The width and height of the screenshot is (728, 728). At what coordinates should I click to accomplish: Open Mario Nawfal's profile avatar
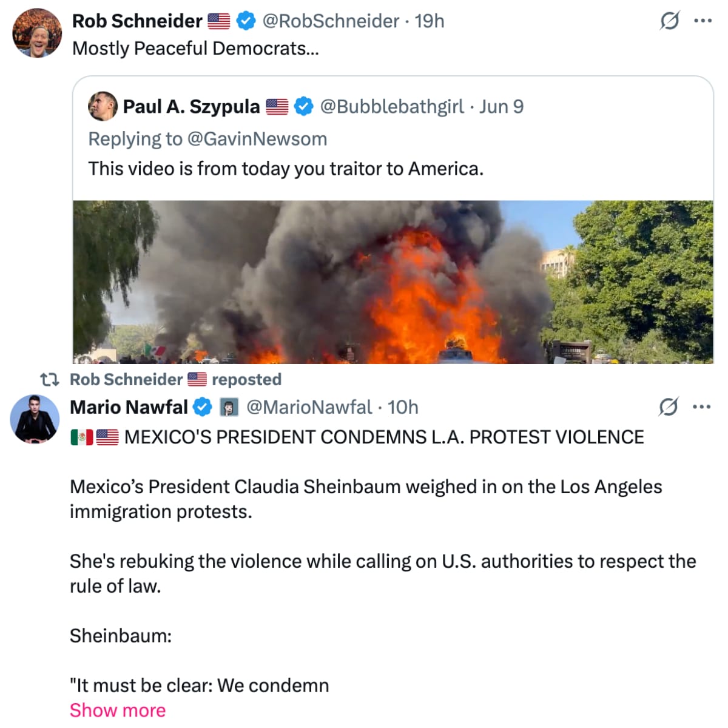(35, 419)
